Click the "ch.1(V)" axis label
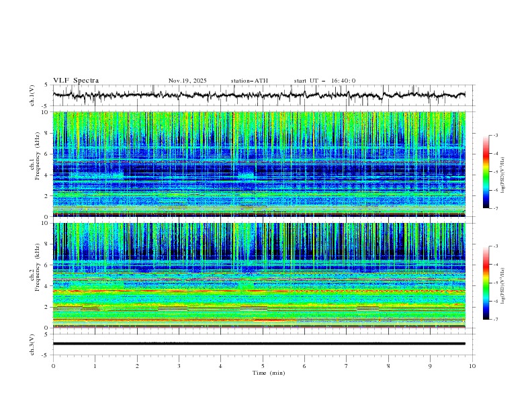Screen dimensions: 532x411 [32, 95]
